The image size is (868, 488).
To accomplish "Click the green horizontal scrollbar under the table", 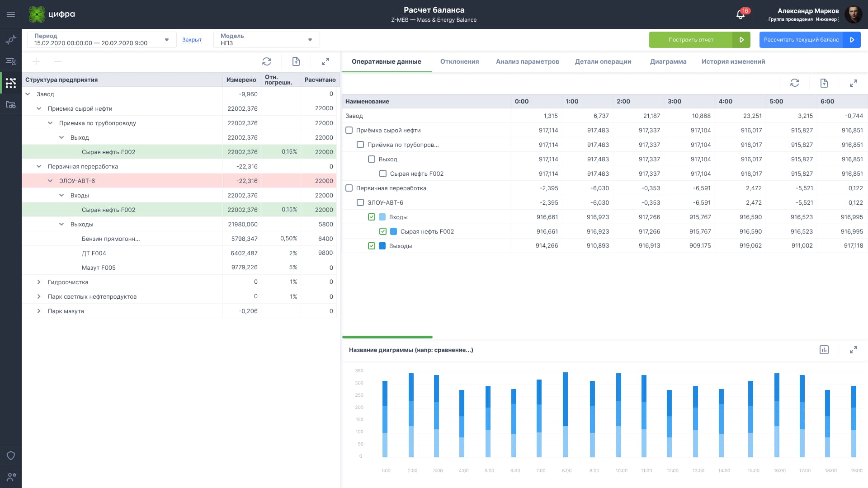I will click(387, 337).
